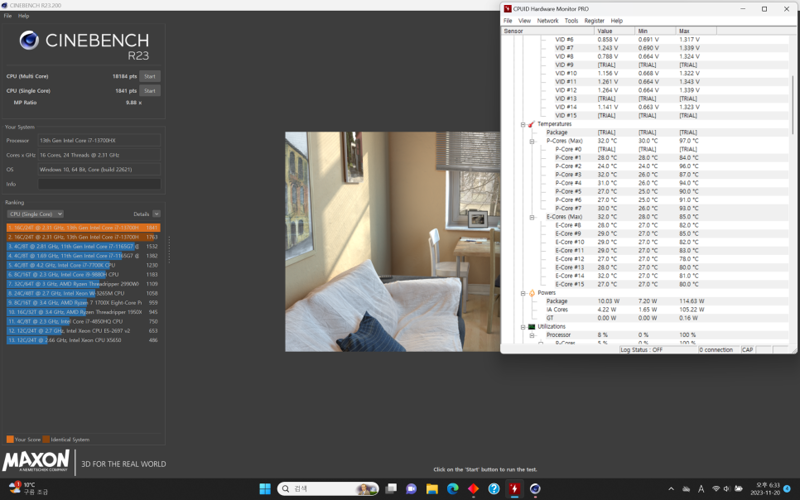Click the Info input field
The image size is (800, 500).
click(99, 184)
